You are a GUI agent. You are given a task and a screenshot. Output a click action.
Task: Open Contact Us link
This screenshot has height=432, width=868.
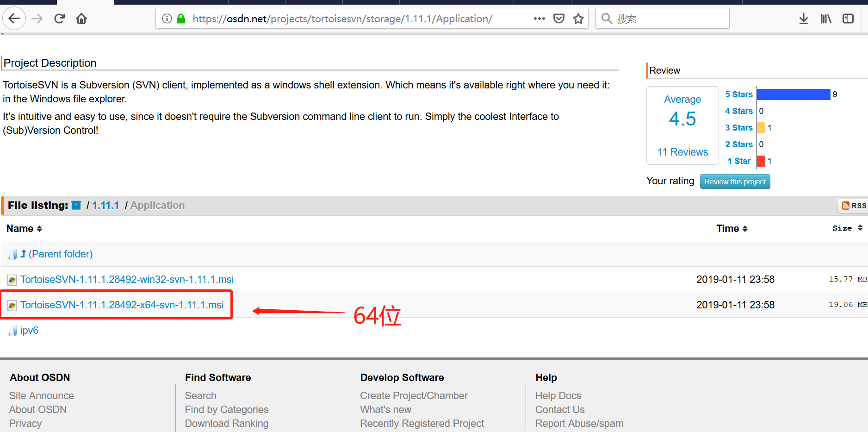tap(560, 409)
